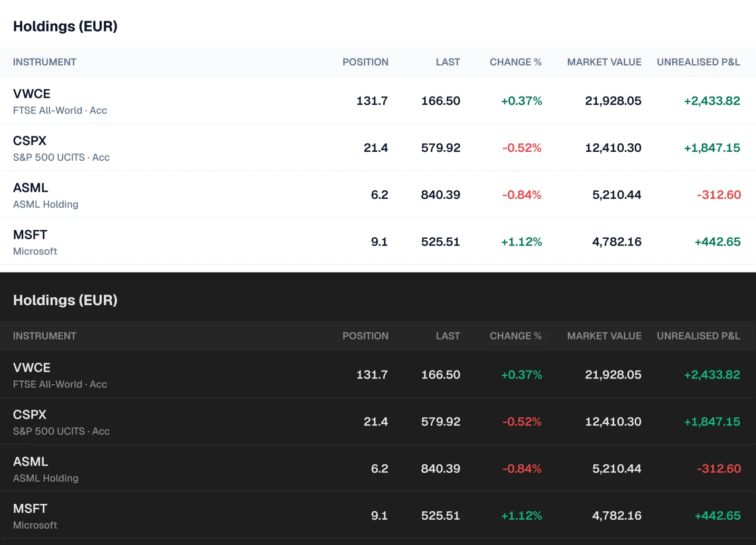Click the POSITION header in the dark table
Image resolution: width=756 pixels, height=545 pixels.
365,336
